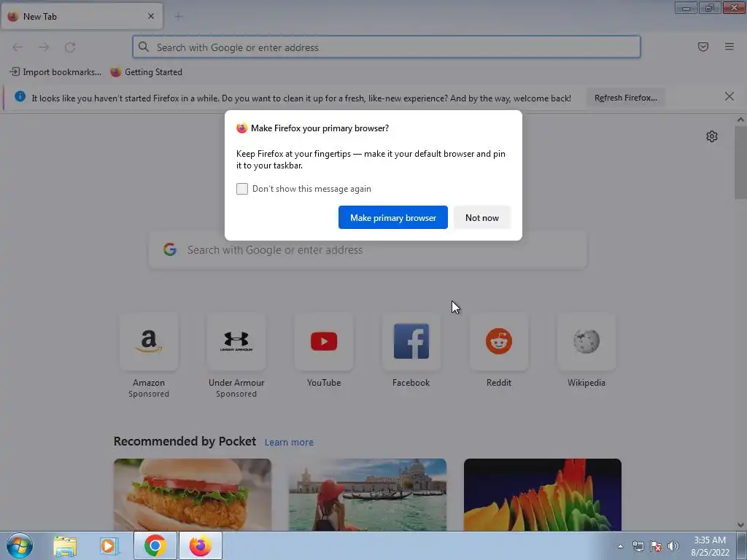Click the Windows Start button

coord(20,545)
